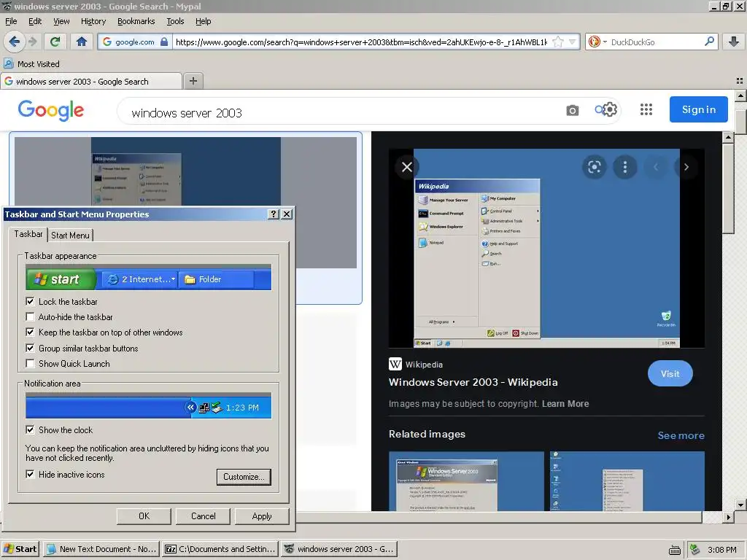
Task: Reload the page with refresh icon
Action: [55, 42]
